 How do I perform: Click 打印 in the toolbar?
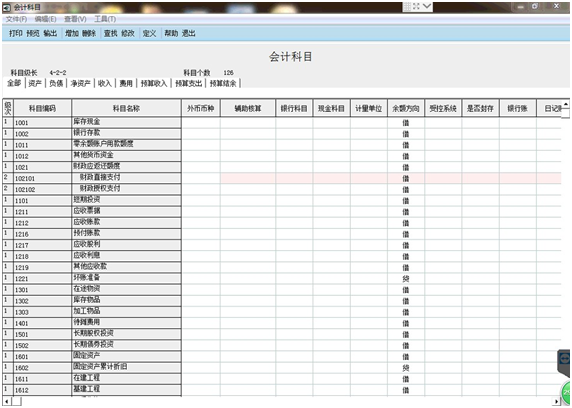pyautogui.click(x=16, y=33)
